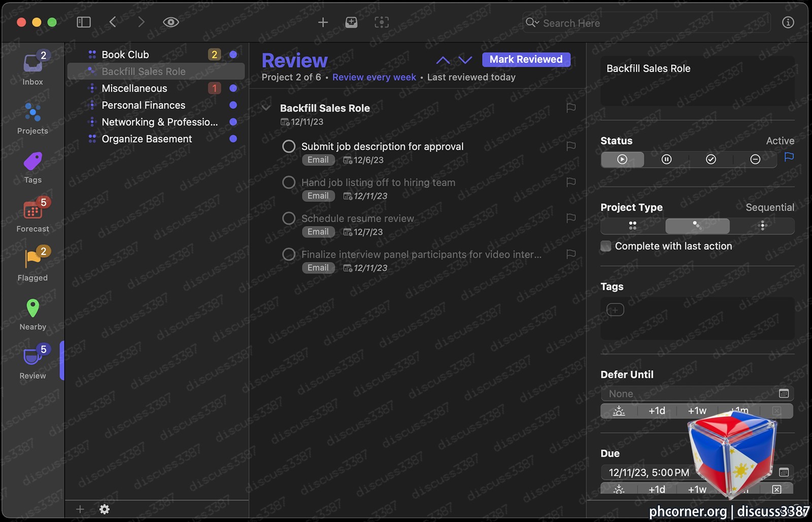Go forward with the right chevron
This screenshot has width=812, height=522.
pyautogui.click(x=141, y=22)
